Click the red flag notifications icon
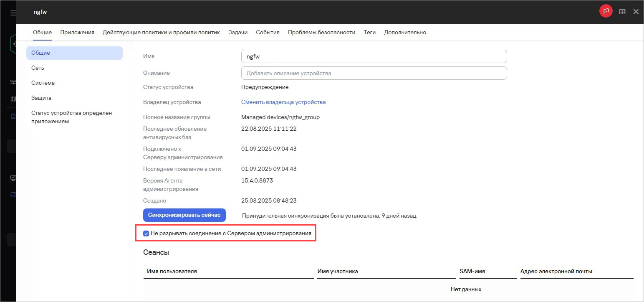The height and width of the screenshot is (302, 644). click(606, 12)
